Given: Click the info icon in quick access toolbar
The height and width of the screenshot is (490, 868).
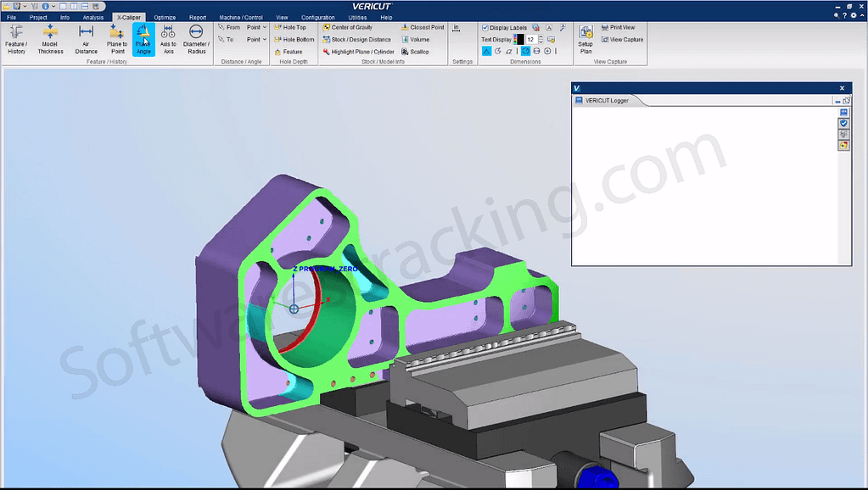Looking at the screenshot, I should pos(45,6).
